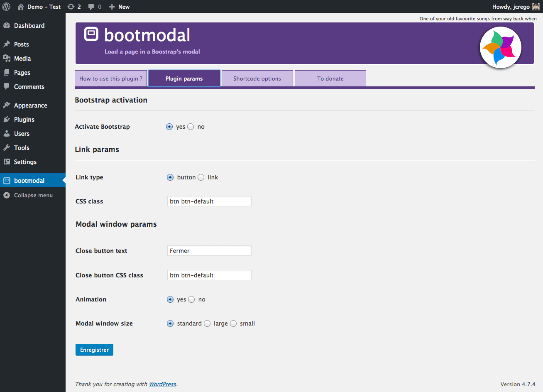The height and width of the screenshot is (392, 543).
Task: Switch to Plugin params tab
Action: point(184,78)
